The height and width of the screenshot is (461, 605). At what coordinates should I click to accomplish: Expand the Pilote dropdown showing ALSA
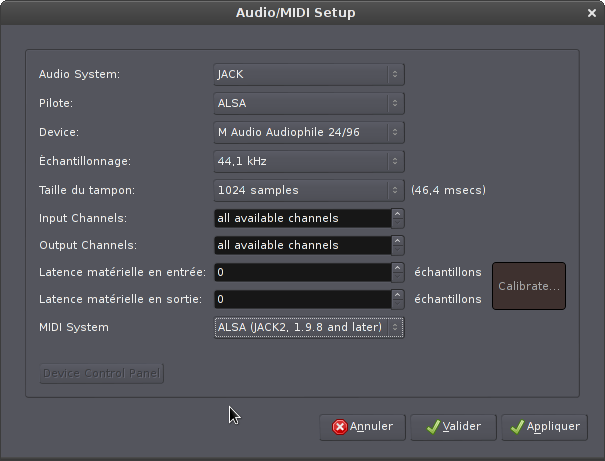coord(309,103)
